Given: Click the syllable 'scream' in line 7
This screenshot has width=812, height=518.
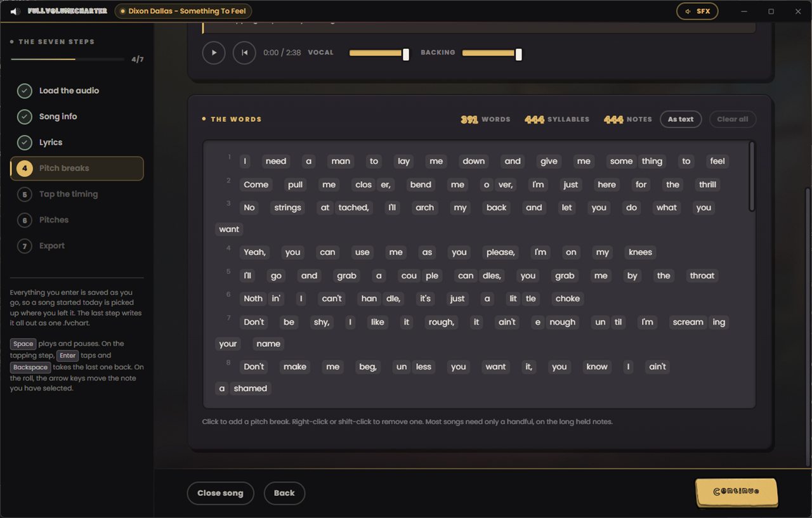Looking at the screenshot, I should pos(688,322).
